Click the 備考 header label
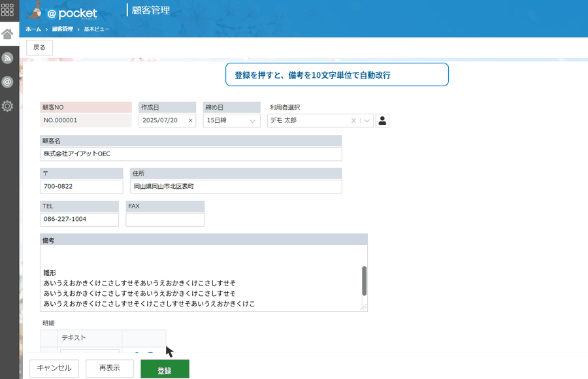588x379 pixels. [48, 240]
